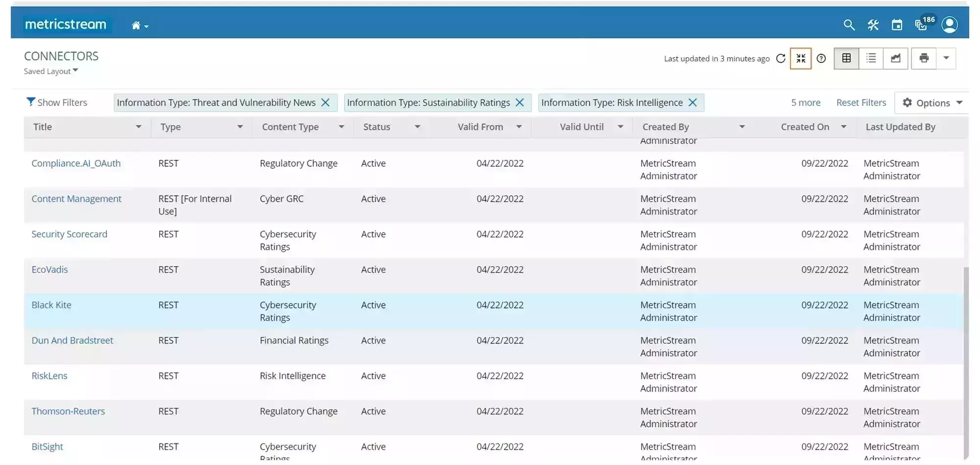This screenshot has width=980, height=465.
Task: Open the calendar icon
Action: (x=897, y=25)
